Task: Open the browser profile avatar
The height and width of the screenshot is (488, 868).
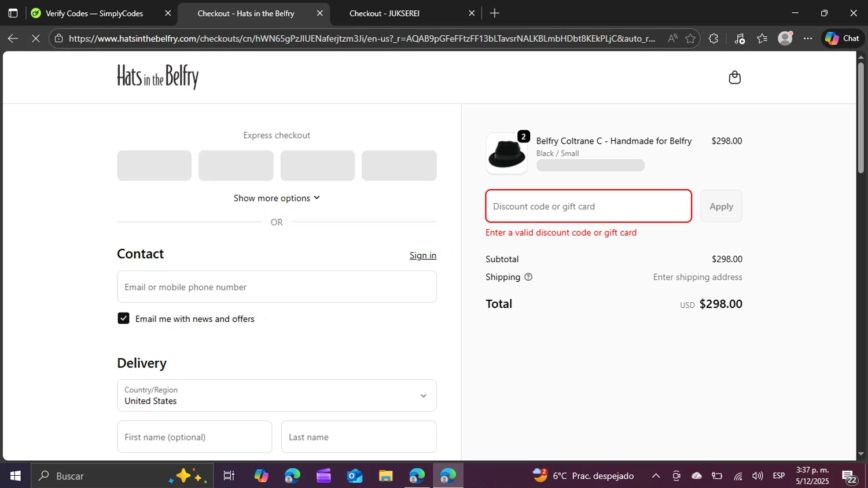Action: [x=785, y=38]
